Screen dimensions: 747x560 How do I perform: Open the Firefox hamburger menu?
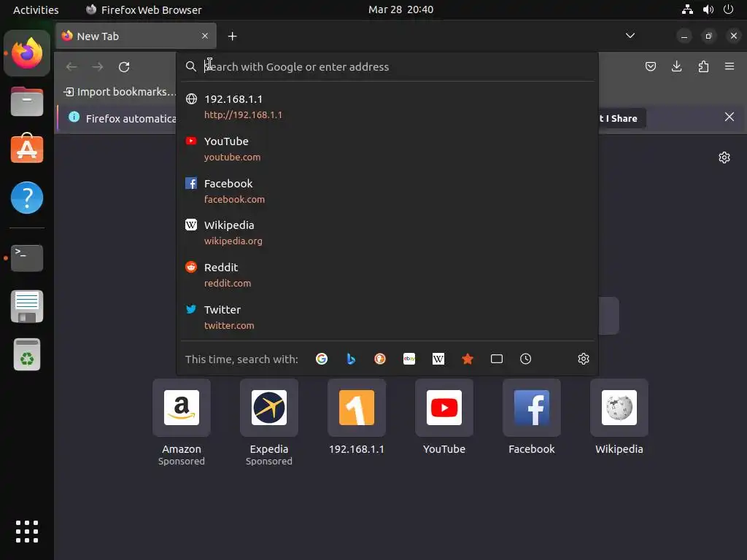tap(729, 66)
